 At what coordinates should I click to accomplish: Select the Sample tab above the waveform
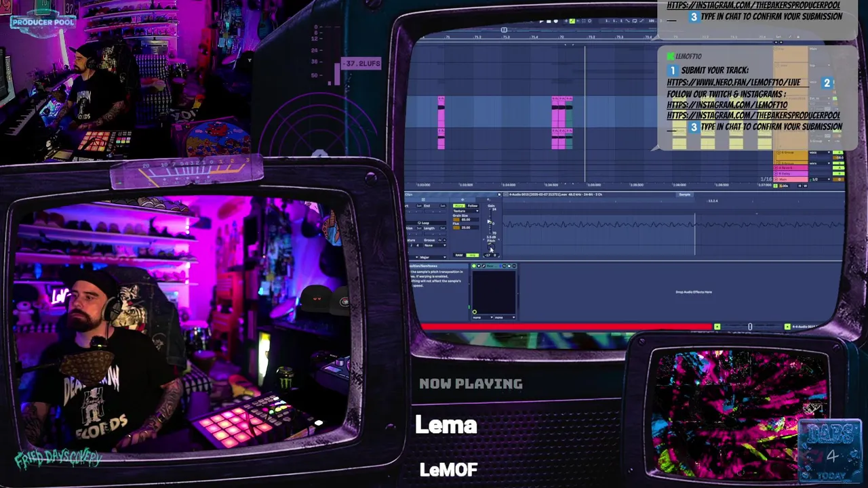(685, 195)
